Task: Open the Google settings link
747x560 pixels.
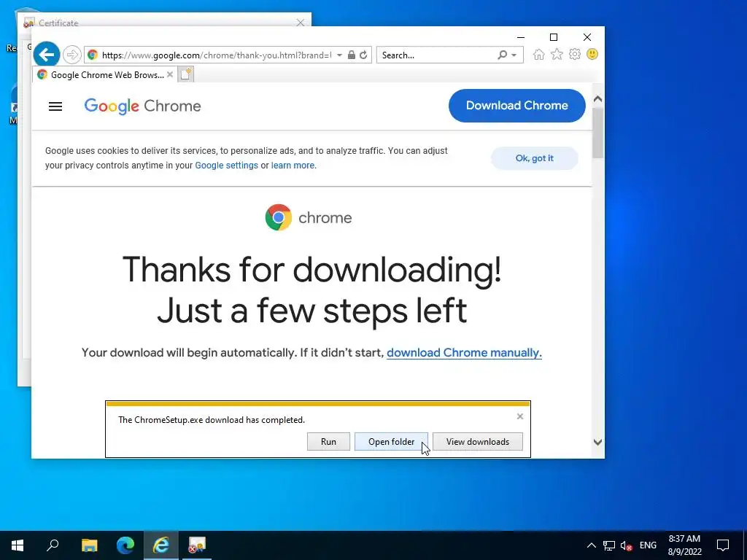Action: (x=226, y=166)
